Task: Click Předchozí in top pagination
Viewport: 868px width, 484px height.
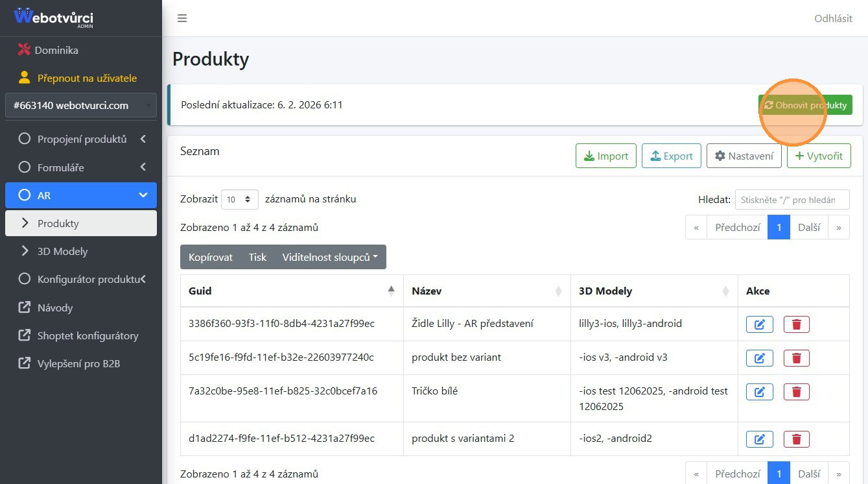Action: pyautogui.click(x=737, y=227)
